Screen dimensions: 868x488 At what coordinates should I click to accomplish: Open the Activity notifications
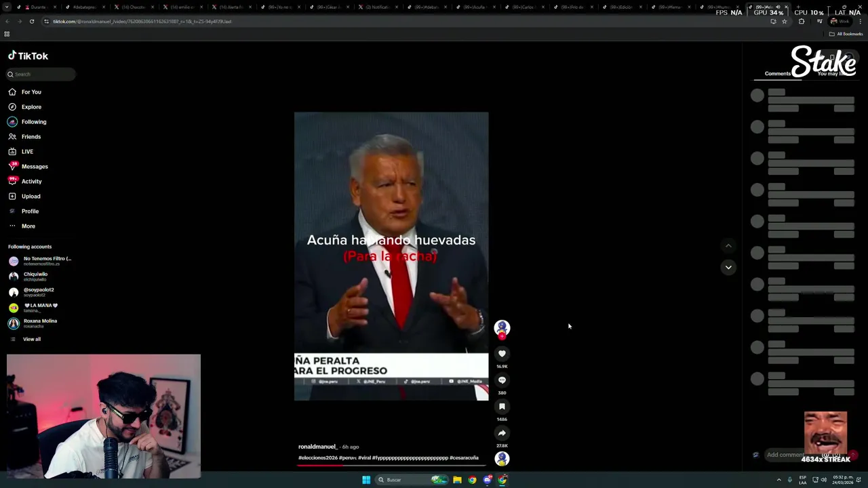click(x=31, y=182)
